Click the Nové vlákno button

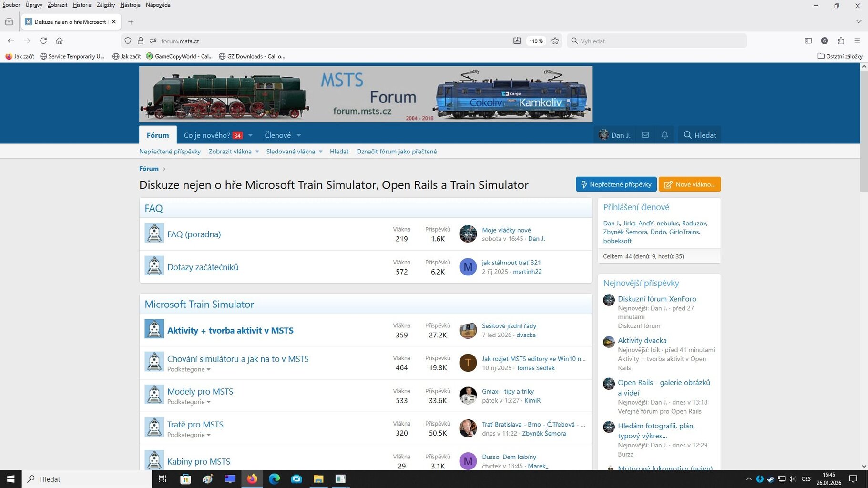(x=689, y=184)
